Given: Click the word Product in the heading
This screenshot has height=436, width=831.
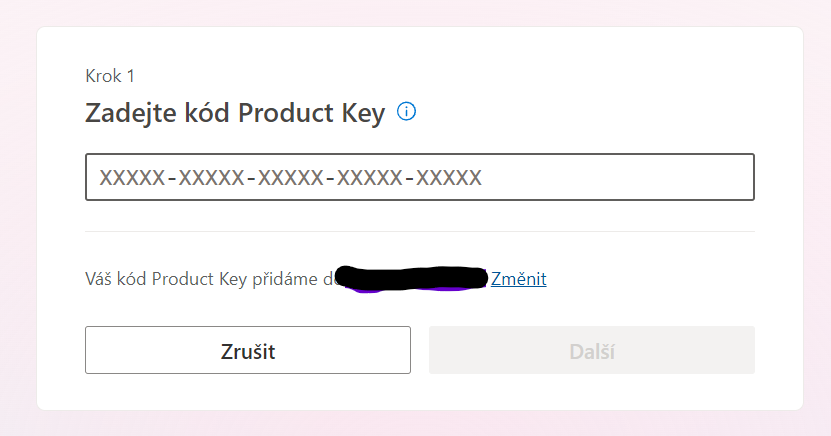Looking at the screenshot, I should [x=286, y=113].
